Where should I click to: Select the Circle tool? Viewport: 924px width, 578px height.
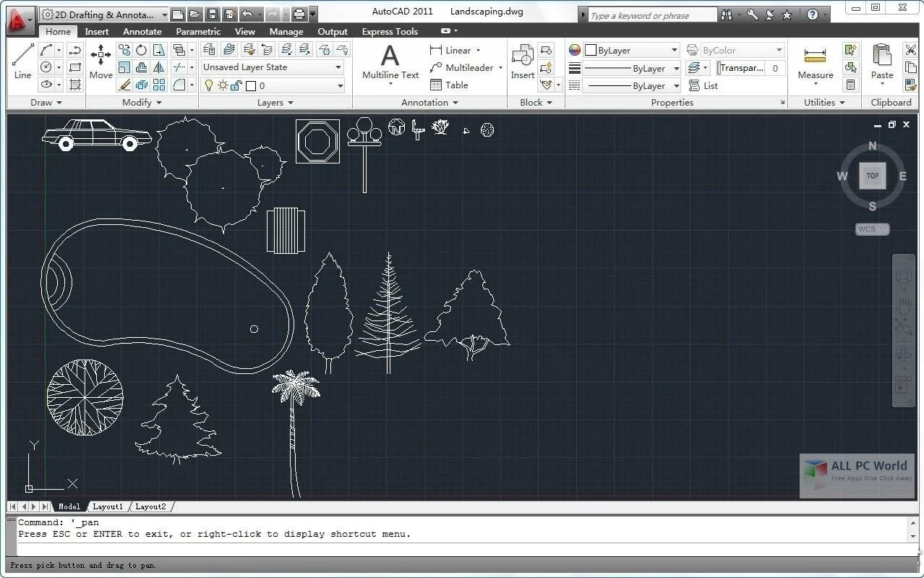tap(46, 67)
